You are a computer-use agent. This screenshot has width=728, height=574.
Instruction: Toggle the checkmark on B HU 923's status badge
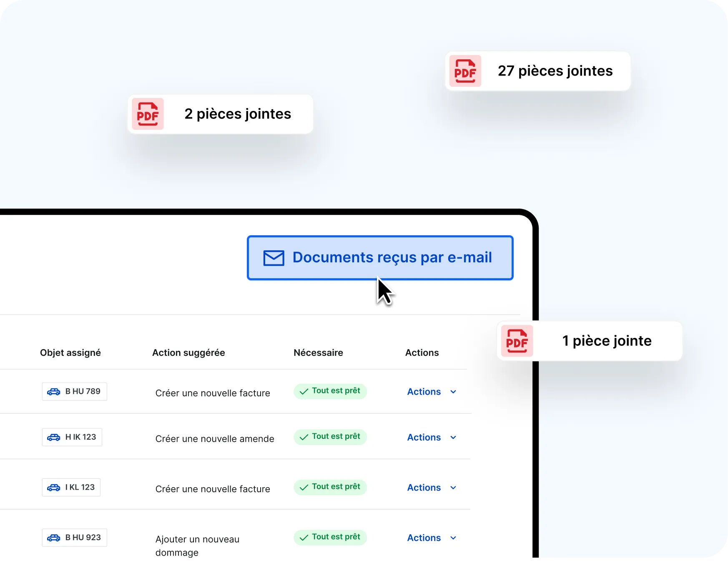[x=303, y=537]
